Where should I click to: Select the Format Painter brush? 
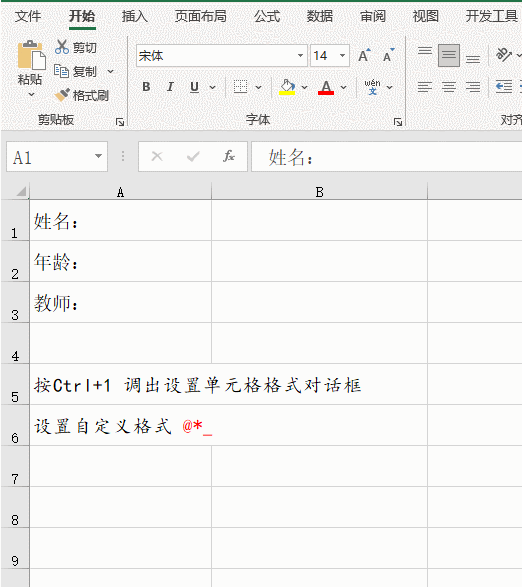click(x=62, y=95)
